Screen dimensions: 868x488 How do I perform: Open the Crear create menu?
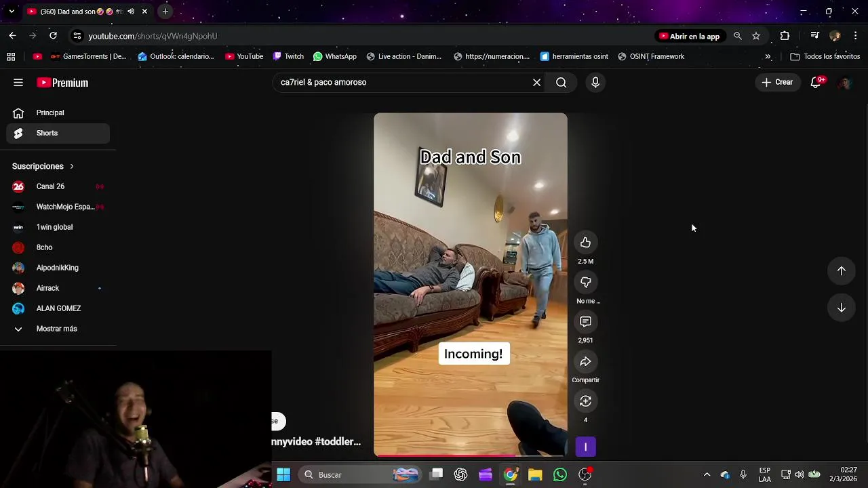777,82
